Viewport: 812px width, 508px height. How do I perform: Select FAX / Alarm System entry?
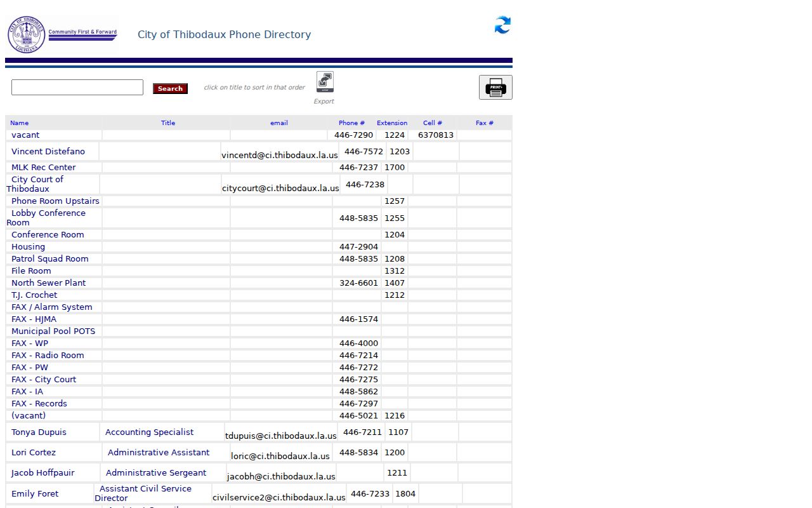tap(52, 307)
